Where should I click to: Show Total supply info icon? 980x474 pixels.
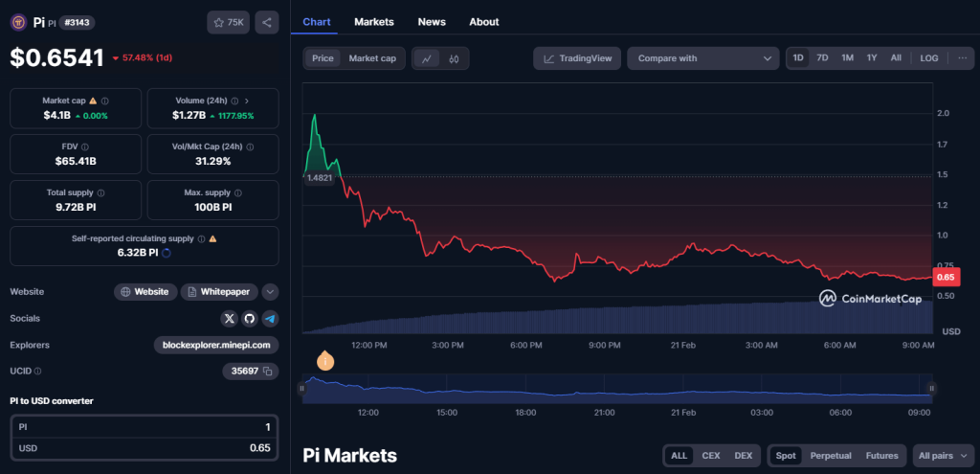100,193
